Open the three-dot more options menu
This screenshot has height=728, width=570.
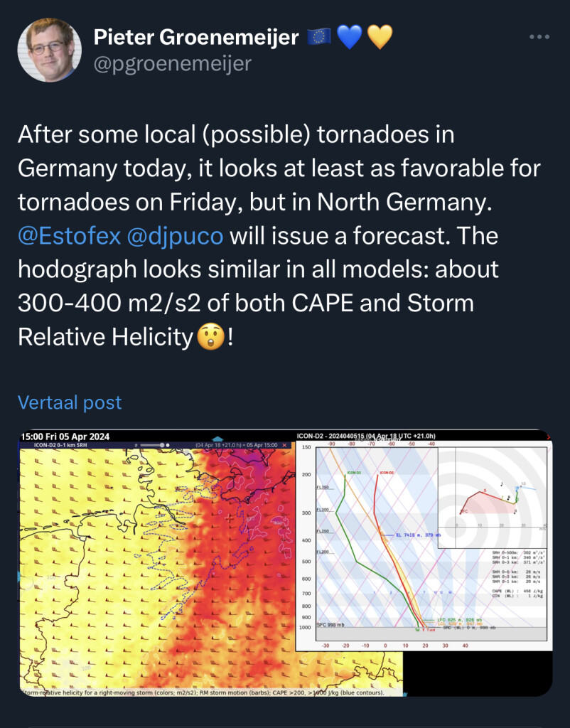[539, 37]
